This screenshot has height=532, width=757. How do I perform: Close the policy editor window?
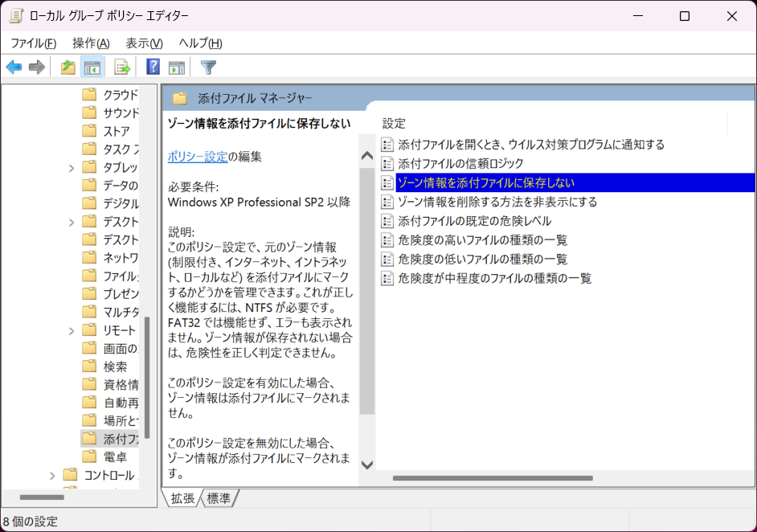[731, 16]
